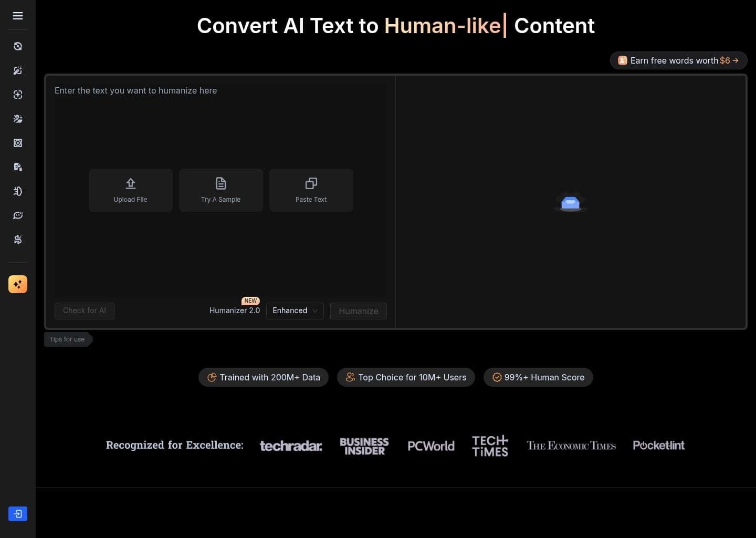Select the magic wand sidebar icon
756x538 pixels.
click(x=18, y=70)
